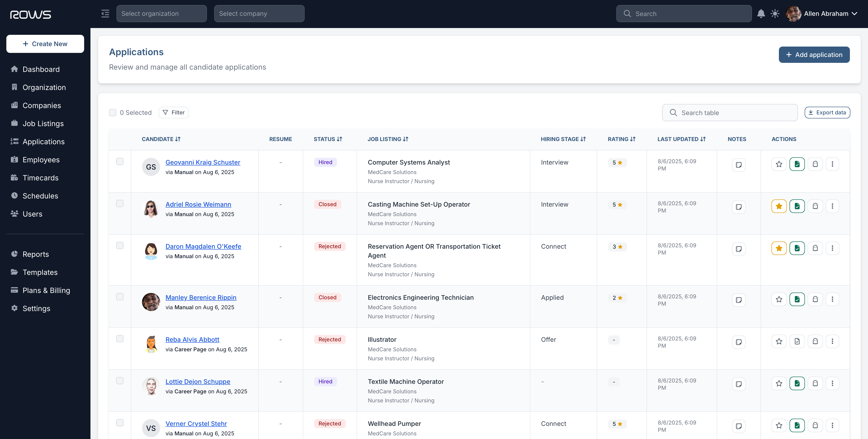Click the ghost icon on Manley Berenice Rippin's row

(815, 299)
